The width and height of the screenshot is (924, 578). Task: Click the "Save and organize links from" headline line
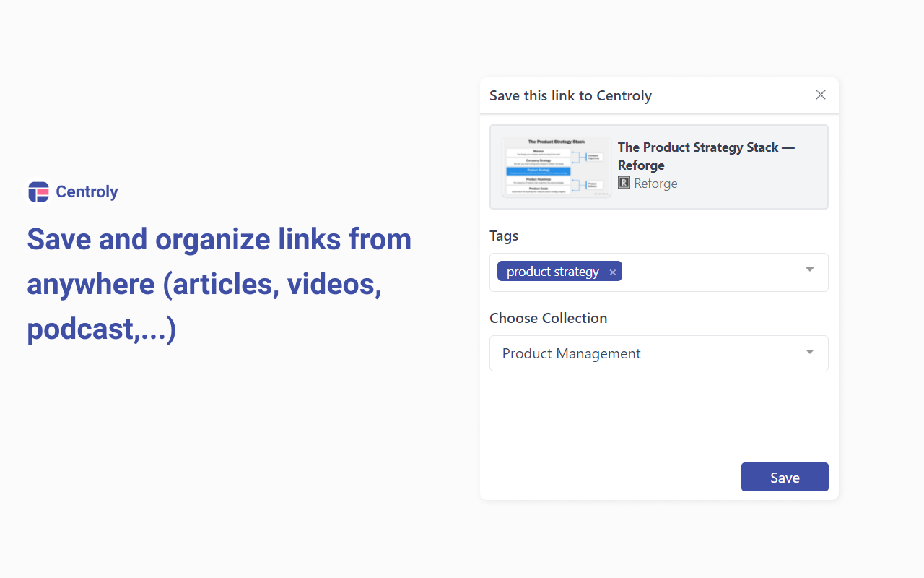219,239
